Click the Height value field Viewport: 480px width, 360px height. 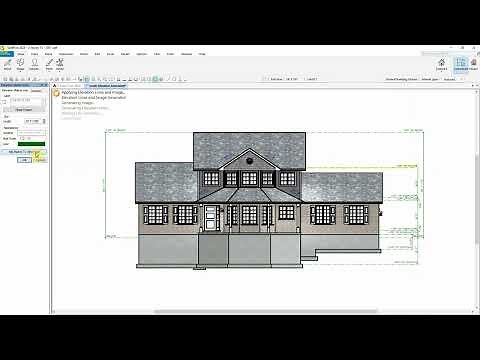pos(33,121)
